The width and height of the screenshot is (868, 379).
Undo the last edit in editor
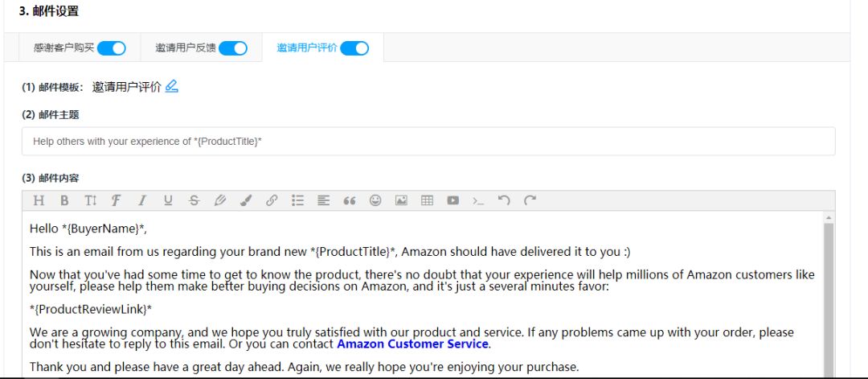pos(504,200)
